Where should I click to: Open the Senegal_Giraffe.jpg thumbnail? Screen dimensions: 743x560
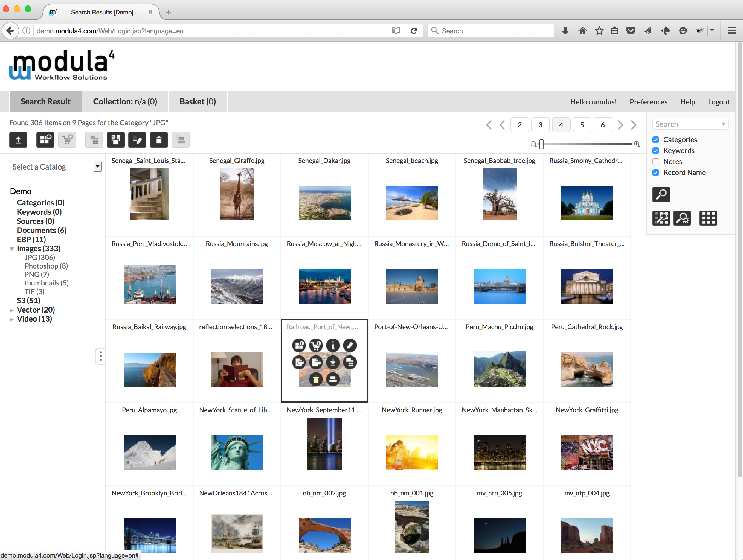point(237,194)
